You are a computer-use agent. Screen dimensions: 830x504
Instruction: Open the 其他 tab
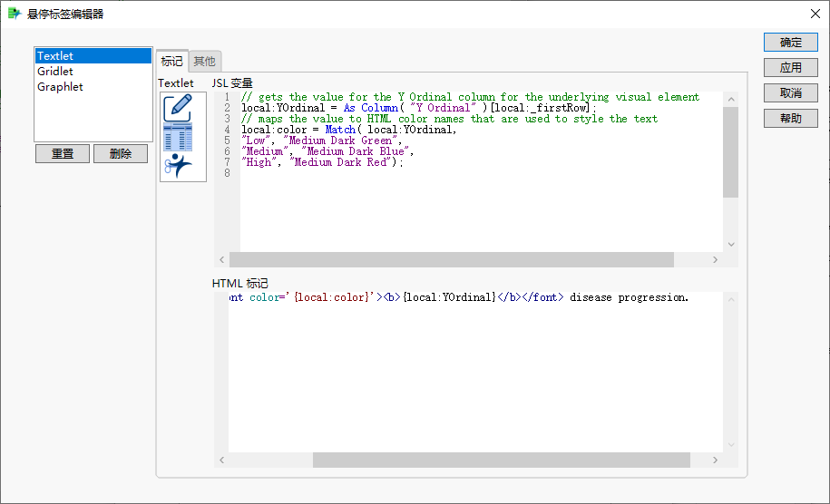click(205, 61)
